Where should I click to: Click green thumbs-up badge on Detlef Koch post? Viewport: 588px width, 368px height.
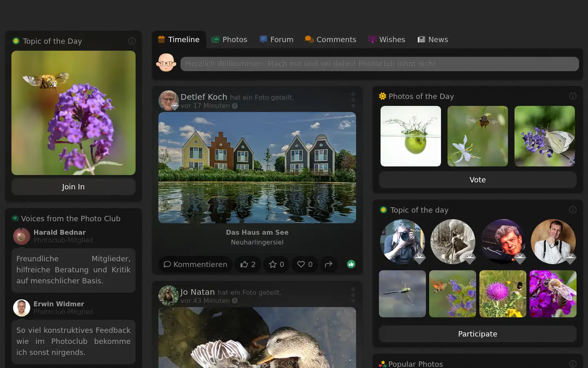coord(351,264)
